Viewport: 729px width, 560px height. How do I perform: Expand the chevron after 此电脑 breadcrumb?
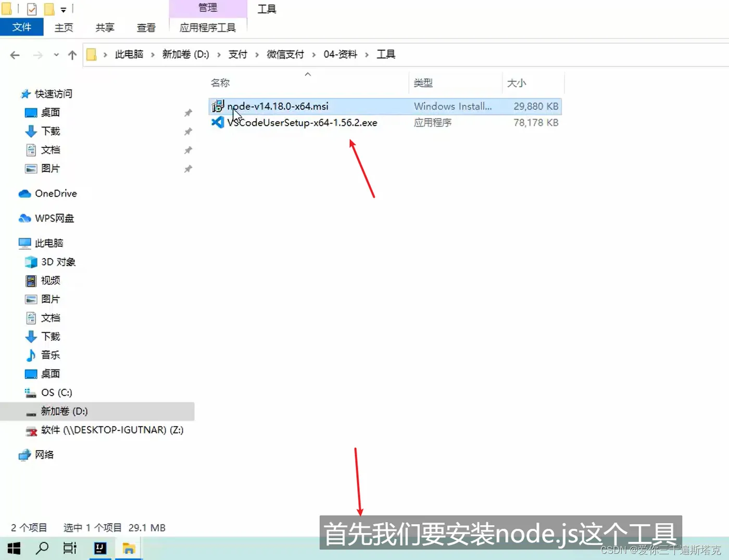pos(153,55)
